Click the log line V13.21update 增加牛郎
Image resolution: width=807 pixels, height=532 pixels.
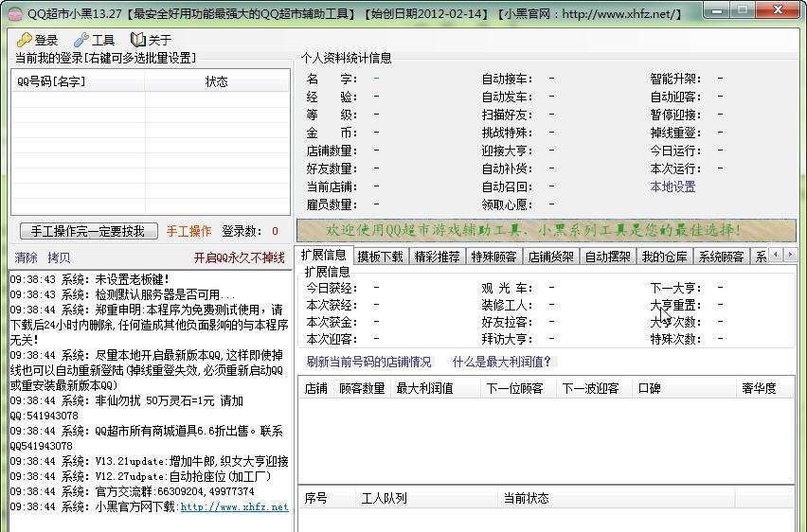pyautogui.click(x=150, y=461)
